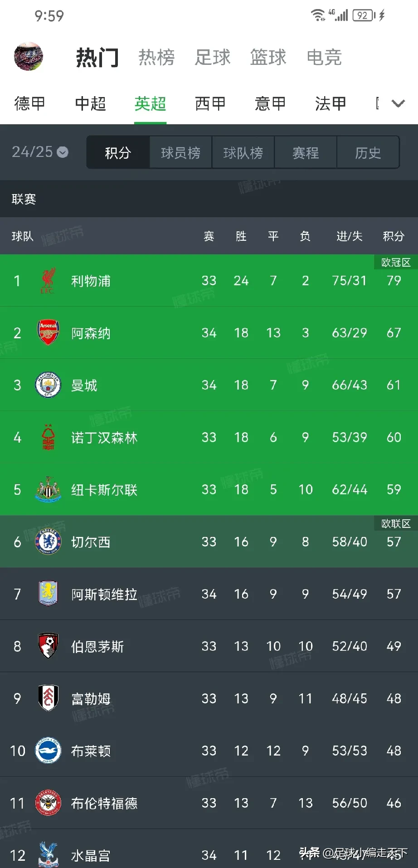Open the 电竞 esports category
The height and width of the screenshot is (868, 418).
tap(324, 58)
